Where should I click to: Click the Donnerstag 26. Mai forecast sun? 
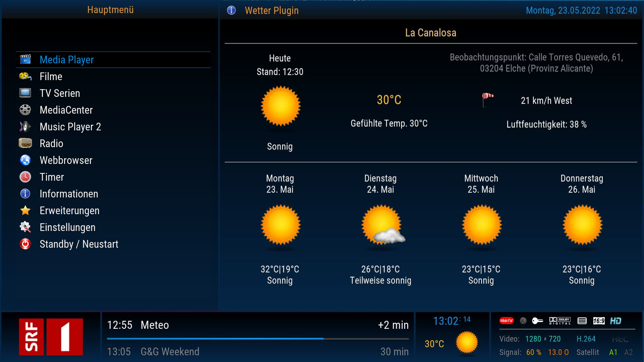click(x=582, y=225)
